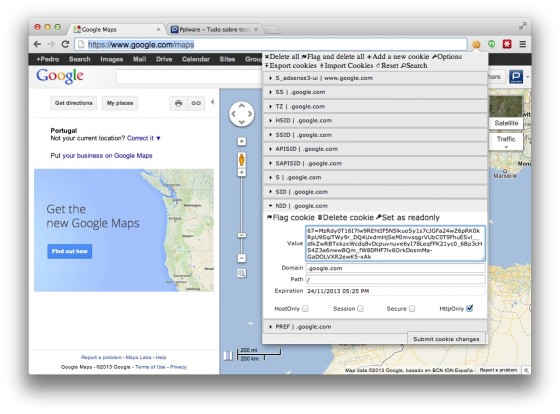Expand the S_adsense3-ui cookie row
This screenshot has height=414, width=560.
pos(375,78)
